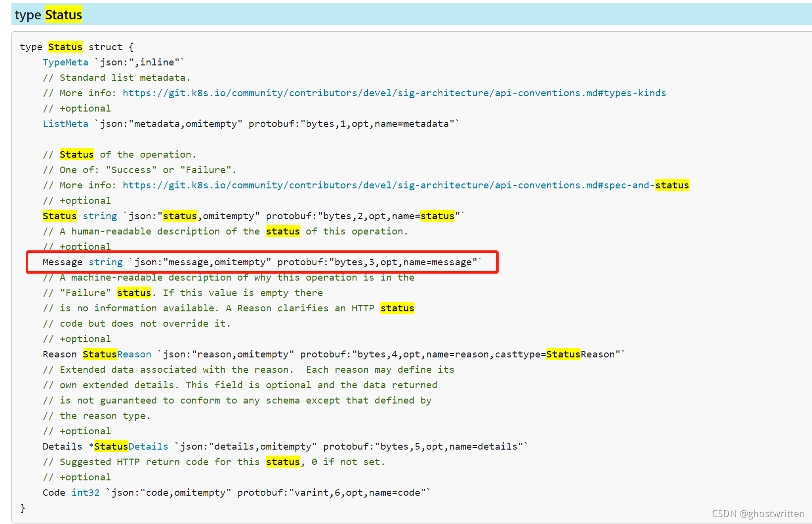Click 'Suggested HTTP return code' comment

point(214,462)
